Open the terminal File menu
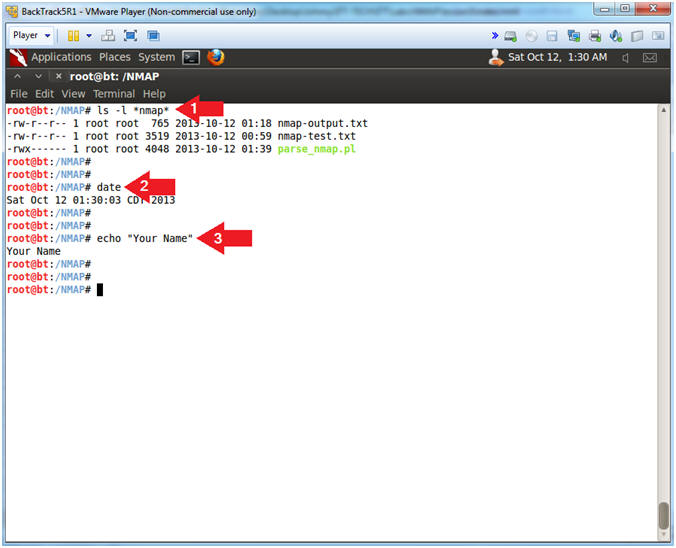The width and height of the screenshot is (676, 548). (19, 94)
